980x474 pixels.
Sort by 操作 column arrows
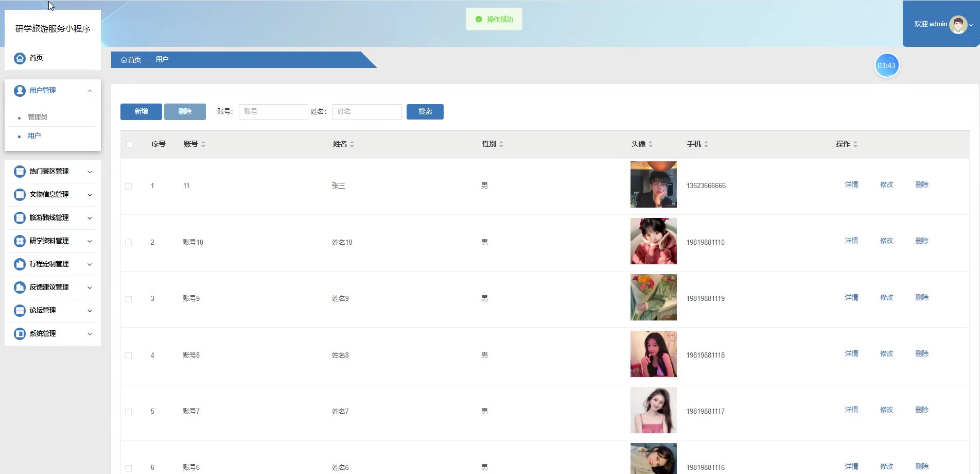tap(855, 144)
